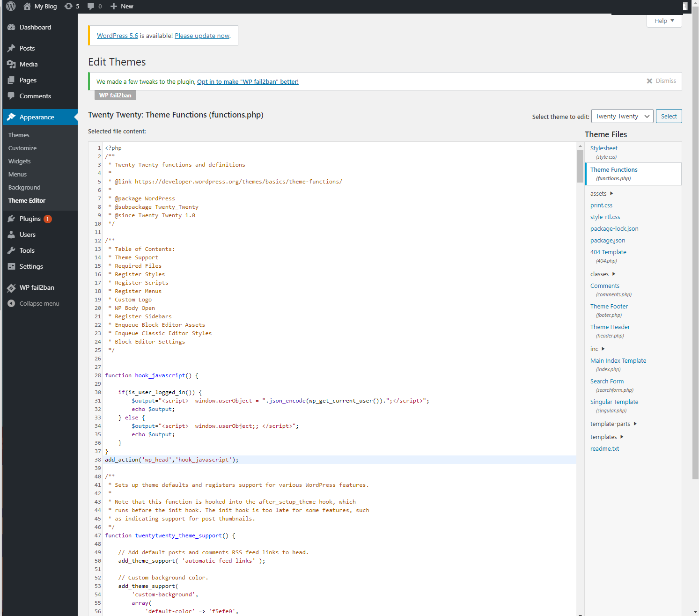Follow the WordPress 5.6 link
The width and height of the screenshot is (699, 616).
tap(118, 36)
